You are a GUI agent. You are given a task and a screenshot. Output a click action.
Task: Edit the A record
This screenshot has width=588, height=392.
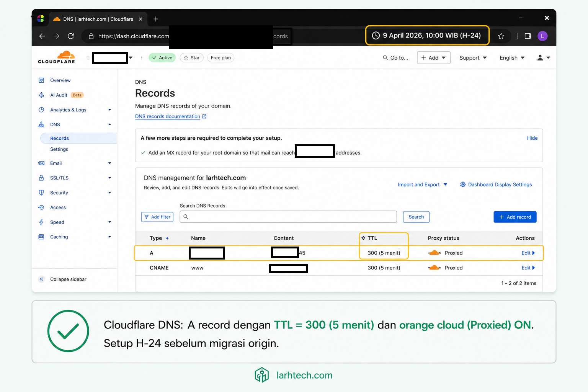click(x=528, y=253)
